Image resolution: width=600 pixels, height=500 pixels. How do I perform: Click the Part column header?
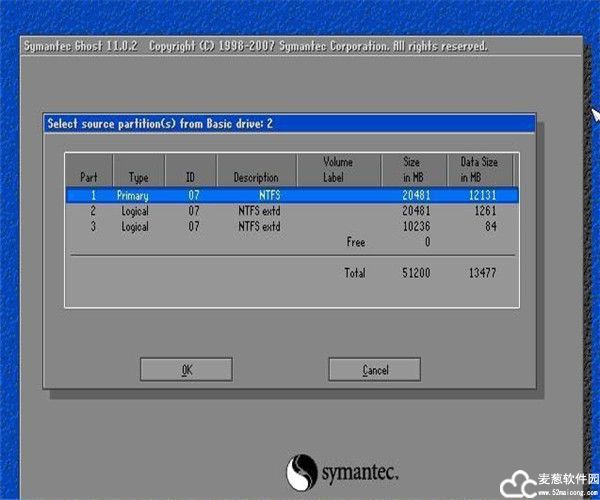click(89, 177)
